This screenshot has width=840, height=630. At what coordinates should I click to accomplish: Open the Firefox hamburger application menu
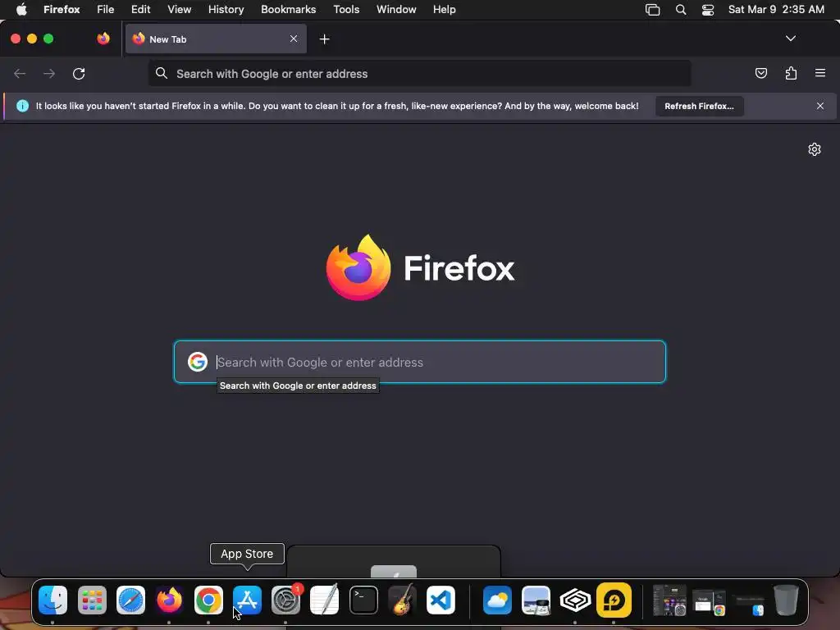(819, 73)
